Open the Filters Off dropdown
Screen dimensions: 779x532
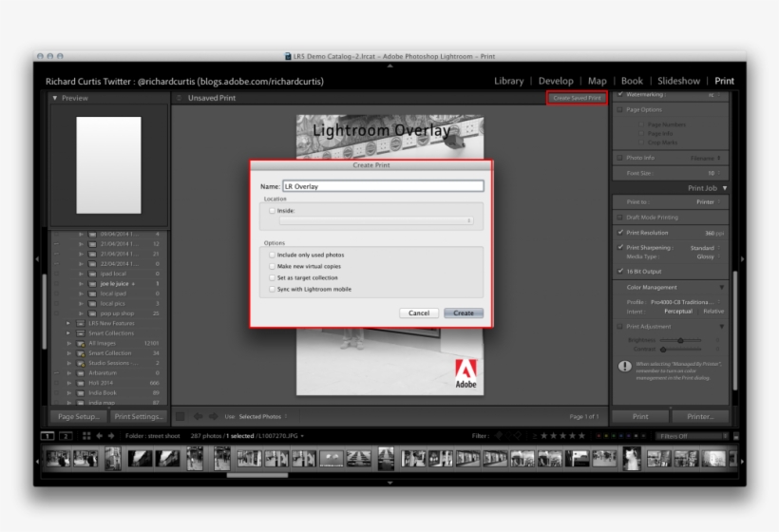[690, 436]
